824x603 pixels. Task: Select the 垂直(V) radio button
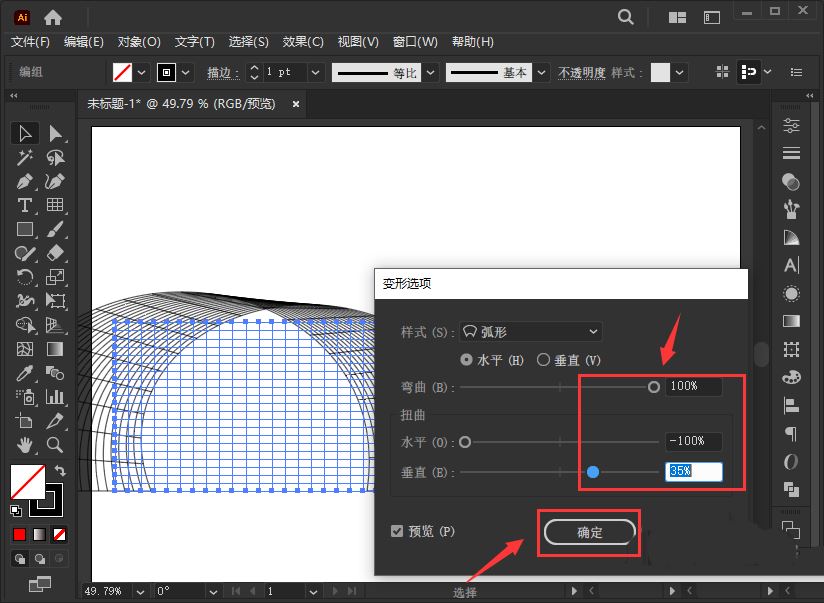pyautogui.click(x=545, y=360)
